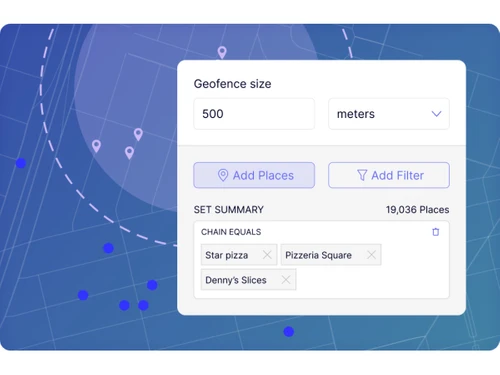The width and height of the screenshot is (500, 375).
Task: Remove the Star pizza chip
Action: tap(267, 255)
